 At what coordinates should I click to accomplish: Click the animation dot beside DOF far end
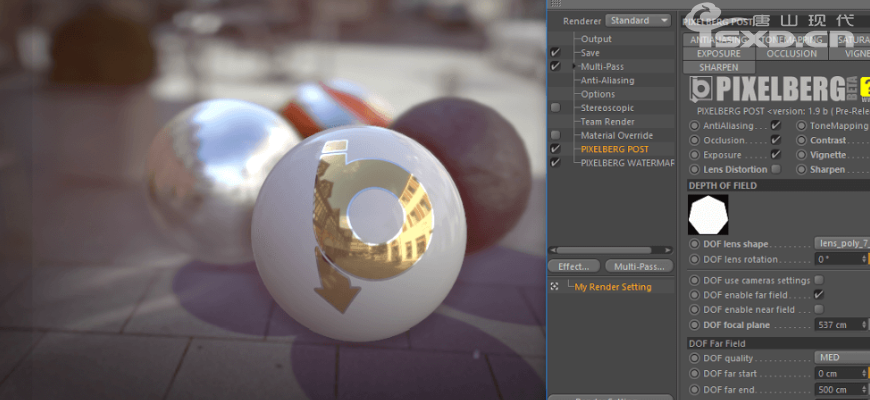(694, 389)
